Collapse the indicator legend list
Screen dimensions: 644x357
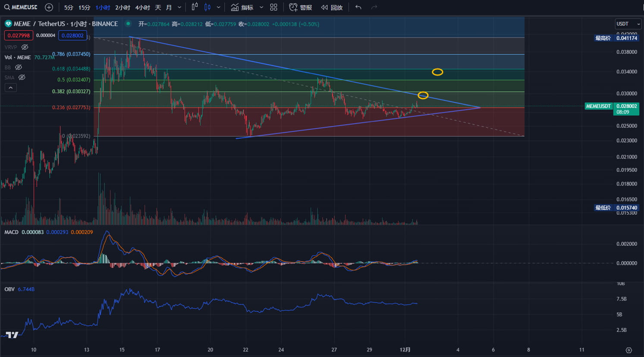click(x=11, y=88)
